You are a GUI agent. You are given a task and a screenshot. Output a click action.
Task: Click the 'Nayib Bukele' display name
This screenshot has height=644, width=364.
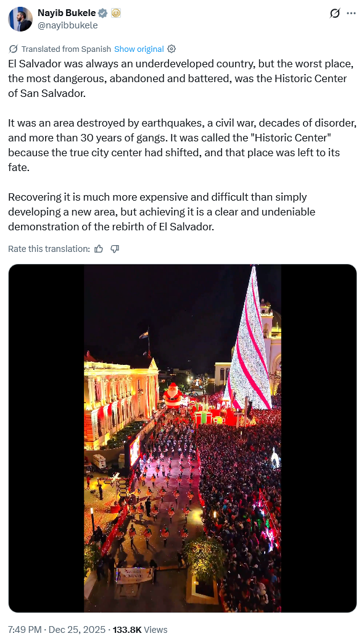pyautogui.click(x=67, y=13)
